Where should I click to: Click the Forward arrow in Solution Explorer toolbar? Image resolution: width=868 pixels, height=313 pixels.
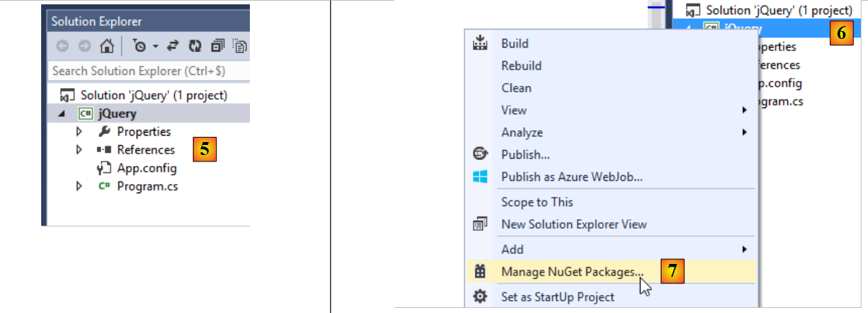(x=84, y=47)
